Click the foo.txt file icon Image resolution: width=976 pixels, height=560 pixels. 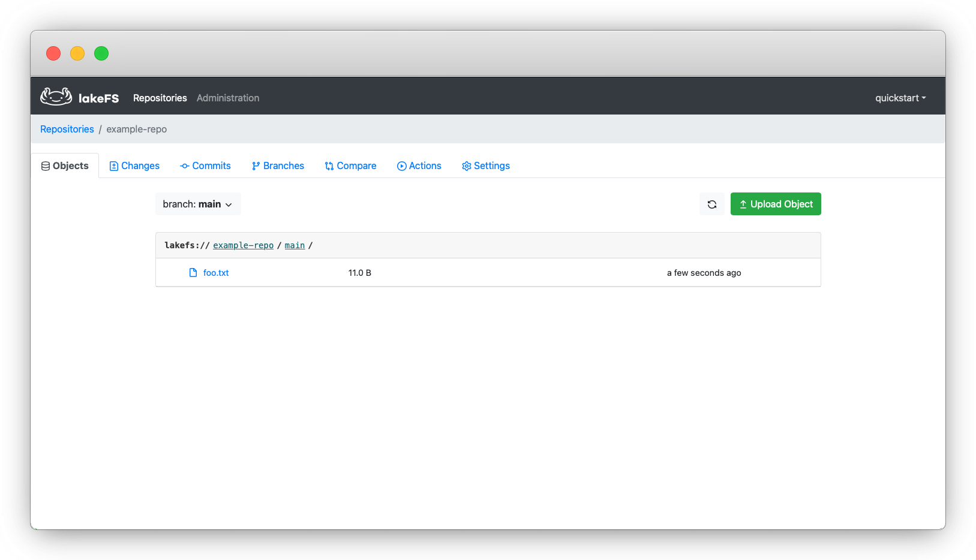[x=193, y=273]
